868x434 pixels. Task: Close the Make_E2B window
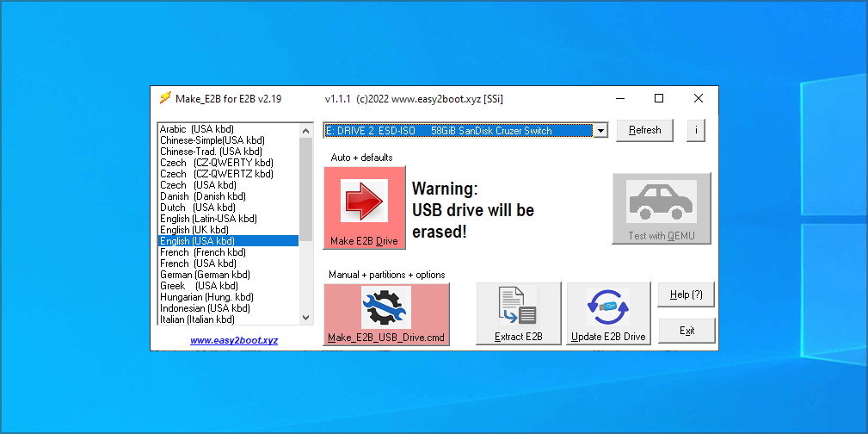698,99
